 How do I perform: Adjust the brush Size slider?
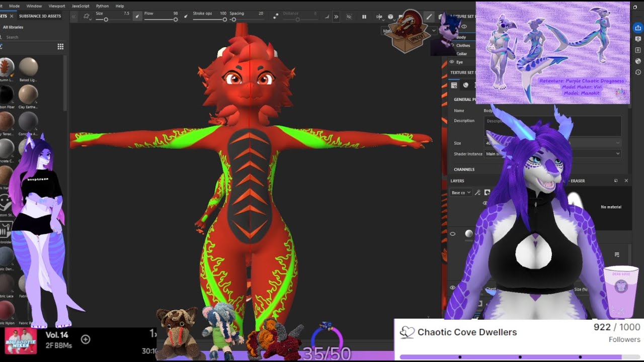coord(113,20)
